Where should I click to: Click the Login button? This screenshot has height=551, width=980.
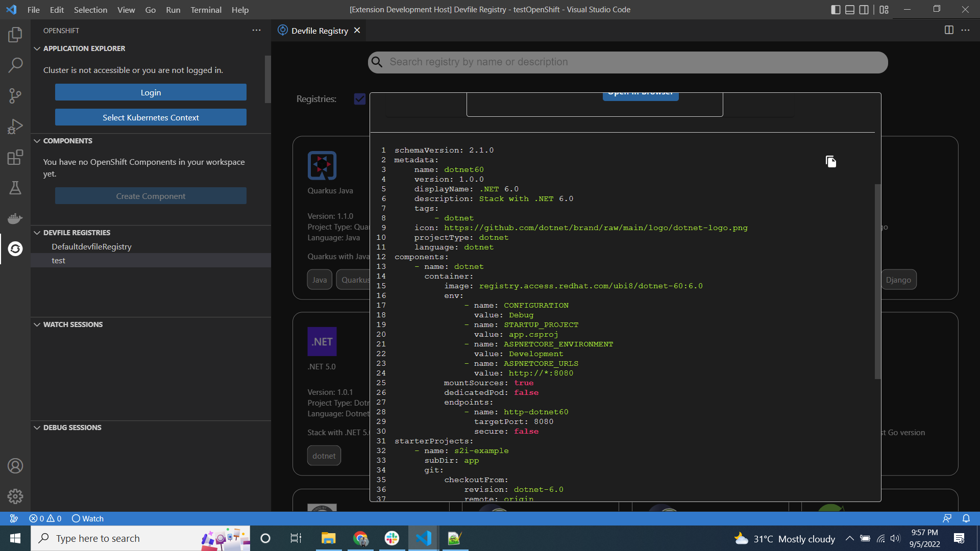[151, 92]
